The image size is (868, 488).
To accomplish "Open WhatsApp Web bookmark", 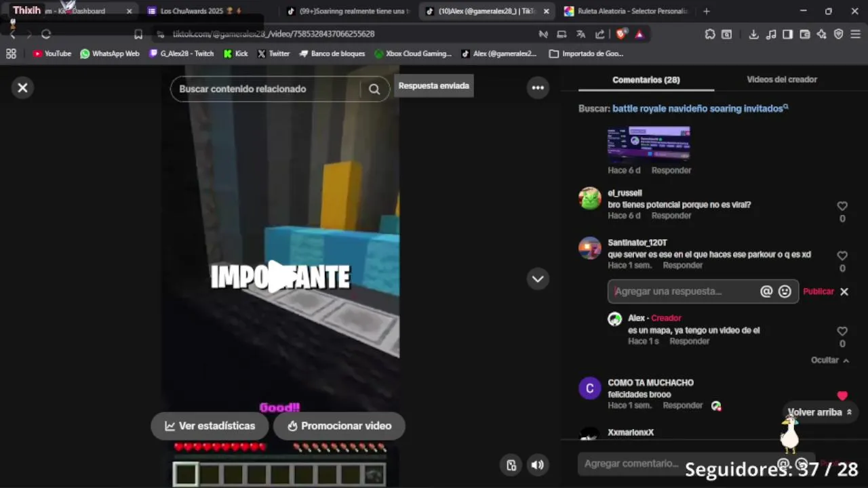I will [x=109, y=54].
